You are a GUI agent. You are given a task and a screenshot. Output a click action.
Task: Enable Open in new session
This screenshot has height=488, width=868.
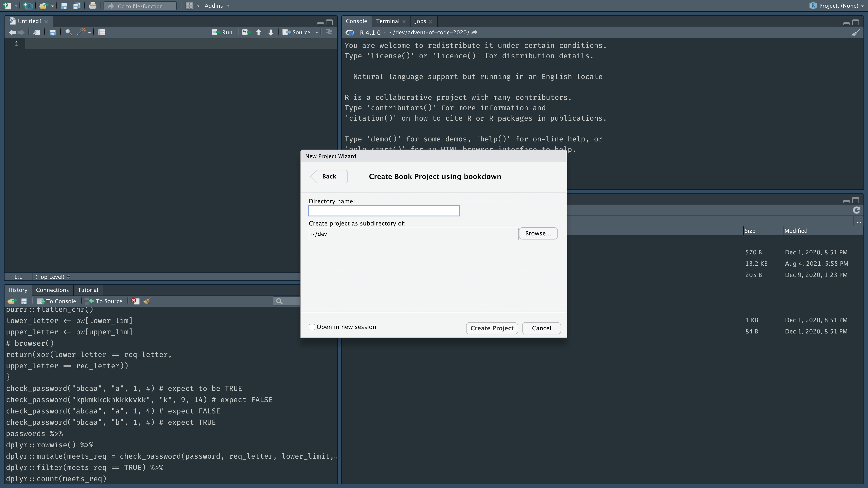[x=312, y=327]
